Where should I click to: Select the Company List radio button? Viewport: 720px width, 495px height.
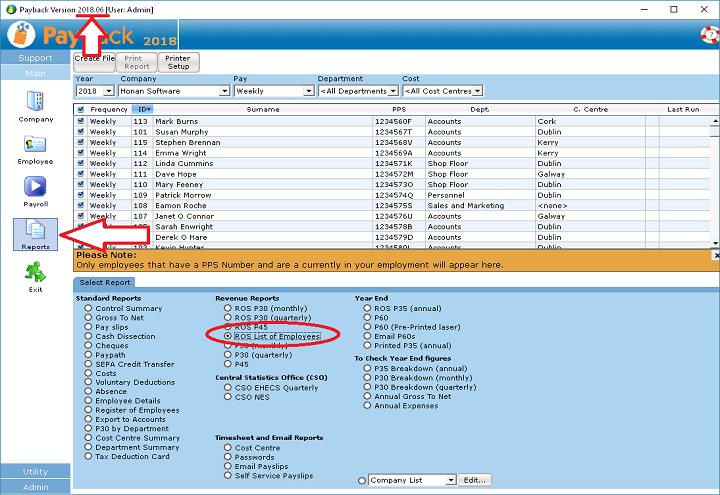click(362, 481)
